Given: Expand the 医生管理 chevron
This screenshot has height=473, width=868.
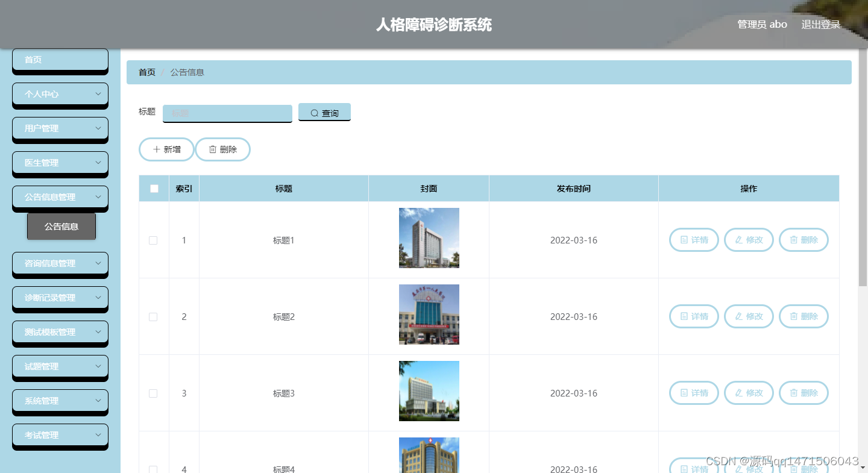Looking at the screenshot, I should click(x=98, y=163).
